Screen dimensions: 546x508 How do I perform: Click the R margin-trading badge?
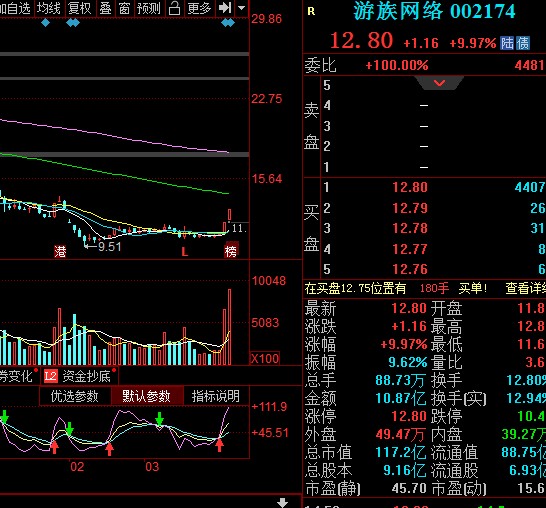[311, 11]
